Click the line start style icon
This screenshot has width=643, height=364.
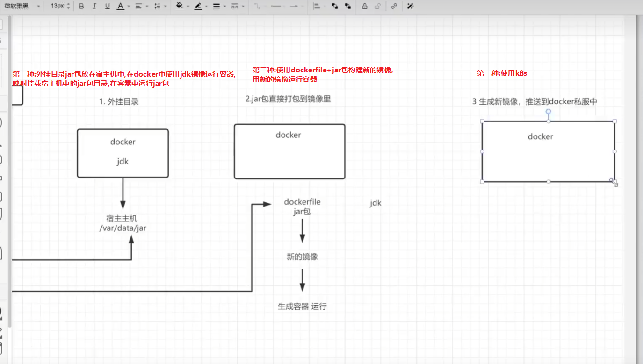click(x=276, y=6)
